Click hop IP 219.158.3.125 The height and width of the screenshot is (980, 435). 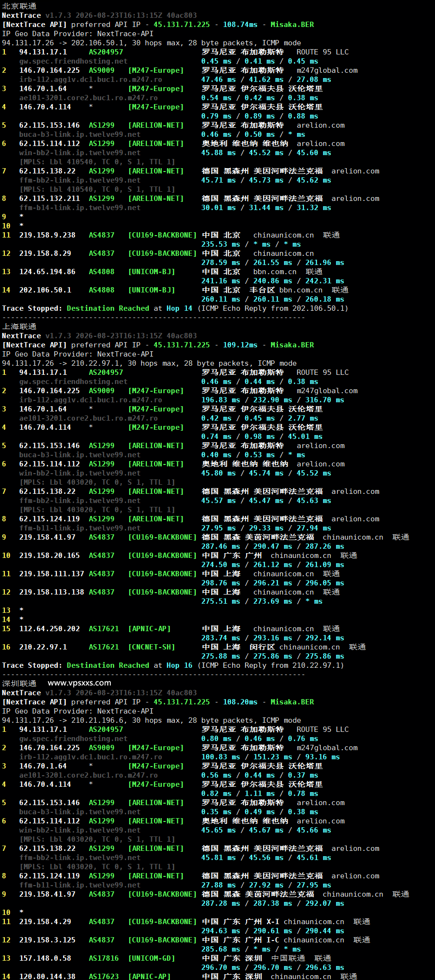click(47, 940)
